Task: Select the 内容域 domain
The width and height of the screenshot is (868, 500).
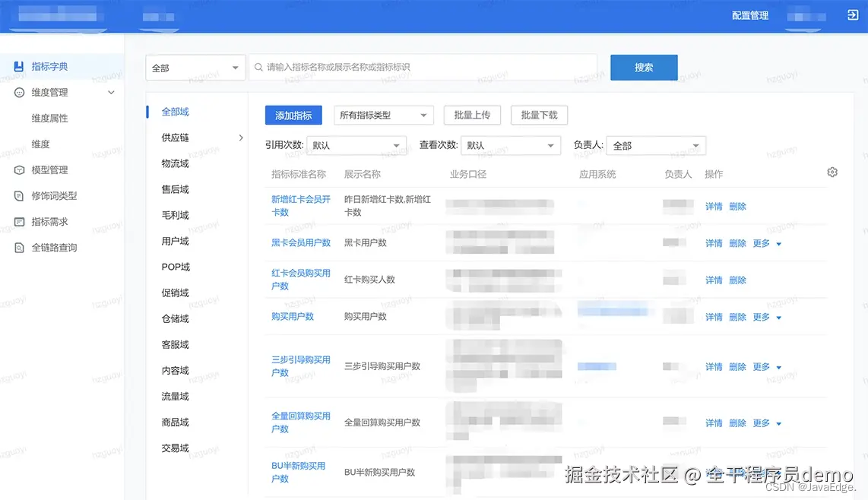Action: (175, 370)
